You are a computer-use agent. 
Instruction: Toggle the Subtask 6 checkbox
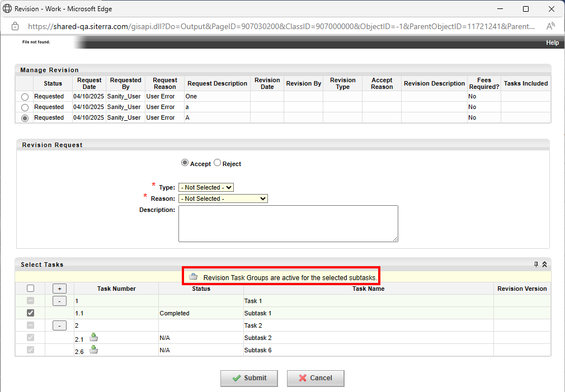pos(31,350)
